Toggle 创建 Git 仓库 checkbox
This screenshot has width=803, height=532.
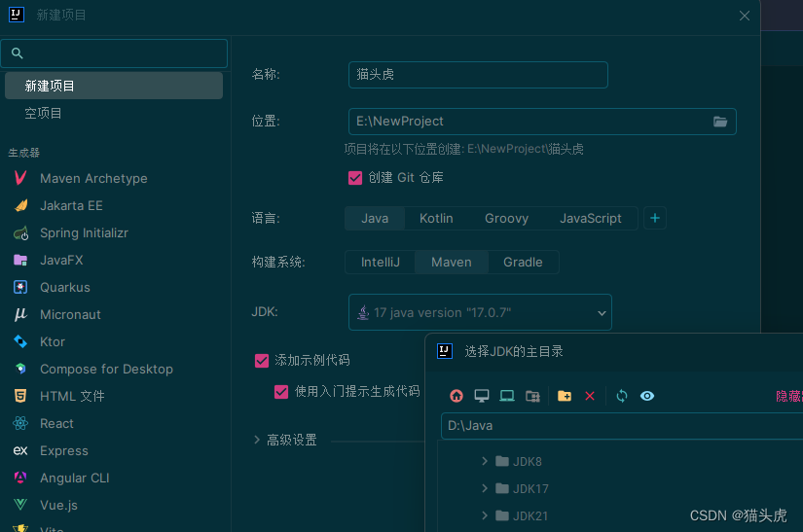pos(355,178)
